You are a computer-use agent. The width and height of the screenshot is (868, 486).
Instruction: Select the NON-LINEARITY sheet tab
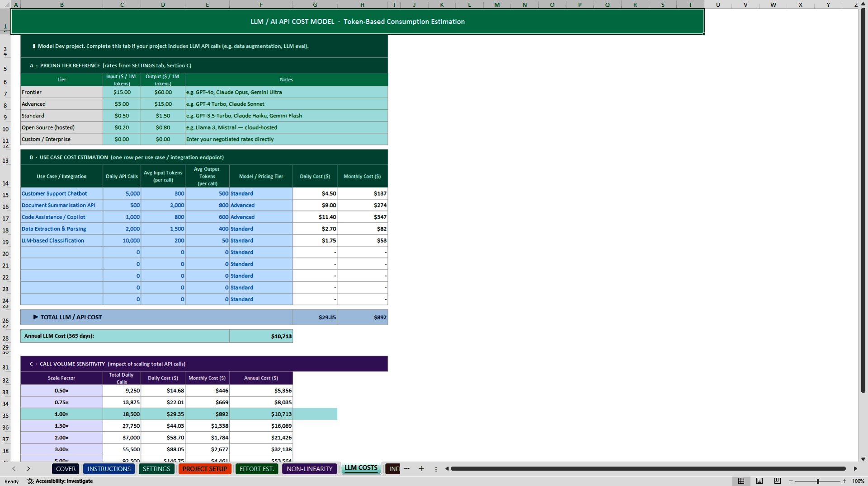click(309, 469)
